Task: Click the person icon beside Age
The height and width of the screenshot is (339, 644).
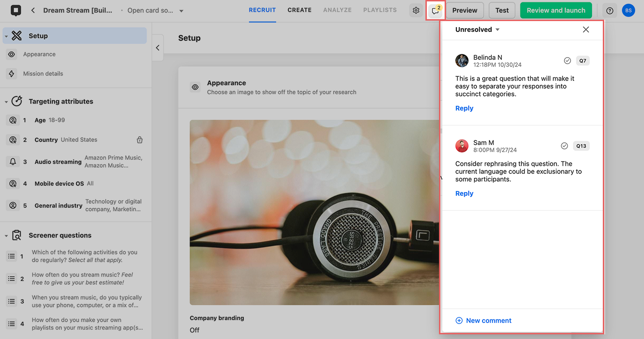Action: click(x=13, y=120)
